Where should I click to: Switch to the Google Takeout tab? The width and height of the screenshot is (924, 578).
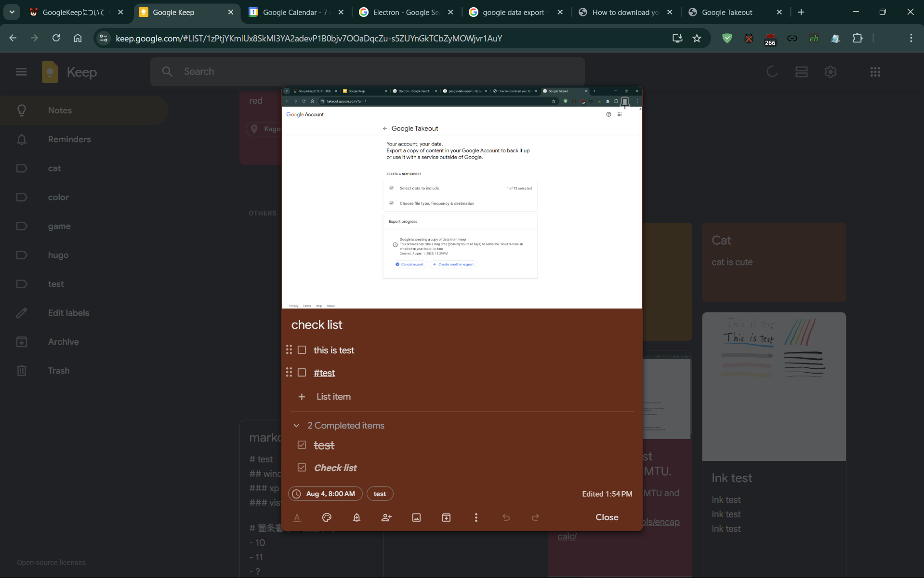click(x=736, y=12)
